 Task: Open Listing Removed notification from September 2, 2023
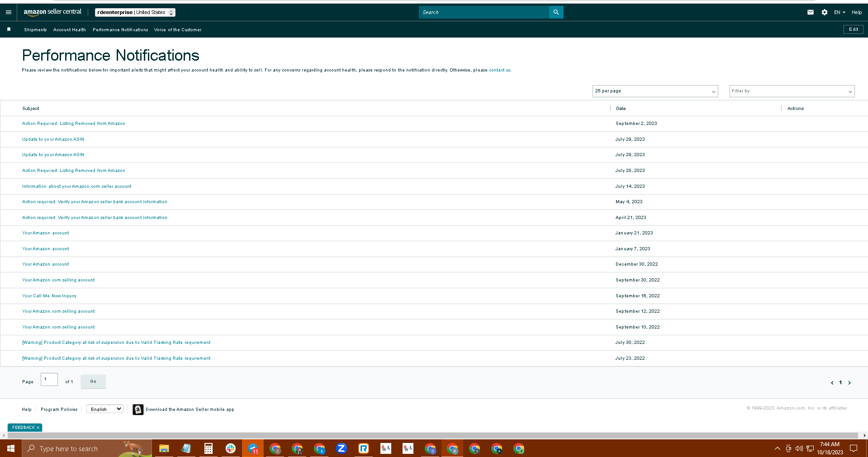[74, 124]
